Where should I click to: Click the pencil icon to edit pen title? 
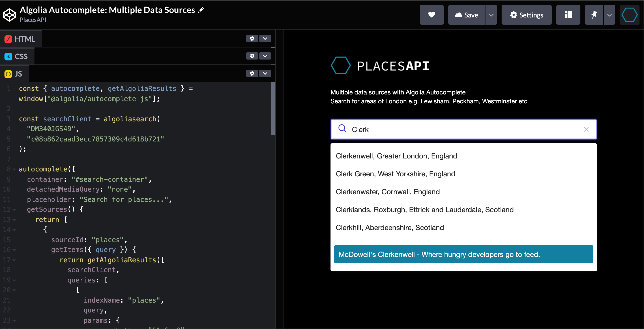point(201,10)
